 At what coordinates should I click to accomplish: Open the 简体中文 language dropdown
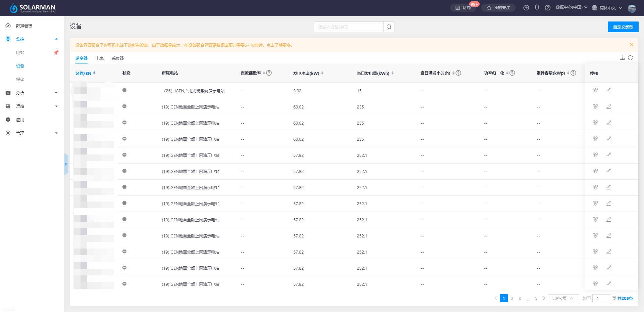(607, 8)
